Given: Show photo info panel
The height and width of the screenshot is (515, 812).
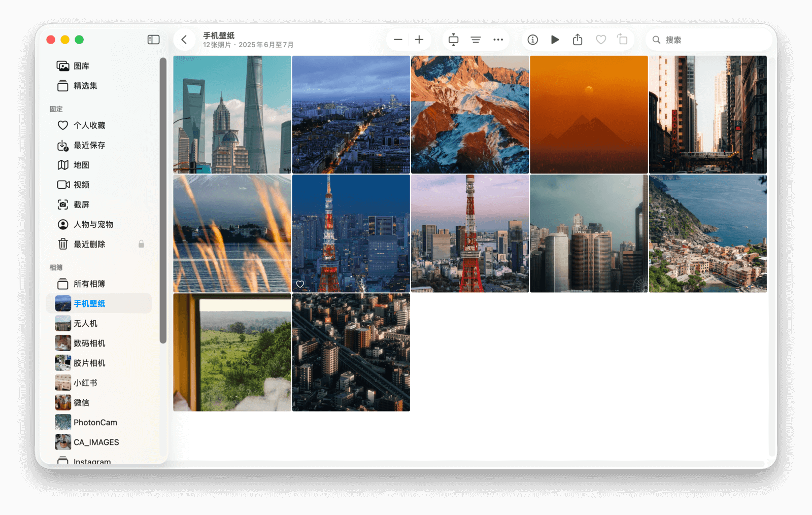Looking at the screenshot, I should coord(532,40).
